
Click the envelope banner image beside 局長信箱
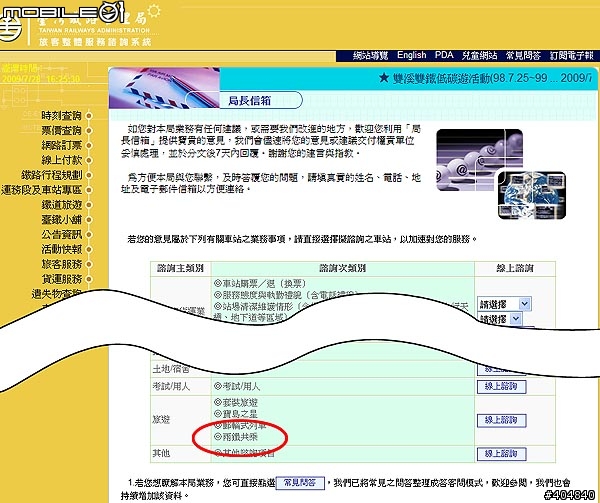[x=164, y=88]
